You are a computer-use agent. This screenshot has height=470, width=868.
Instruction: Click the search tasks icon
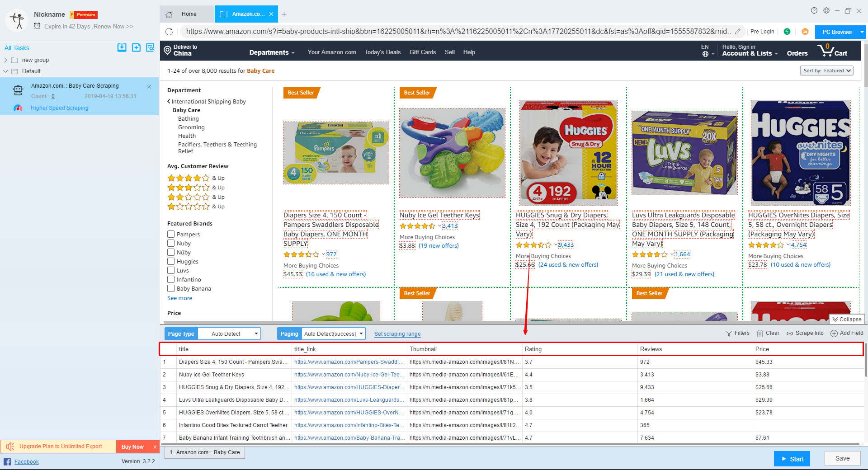150,47
